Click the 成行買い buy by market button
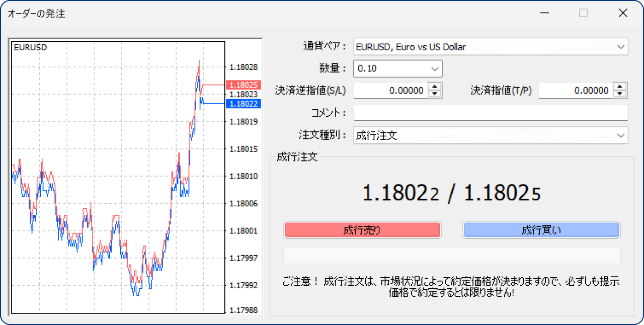Screen dimensions: 644x325 (541, 230)
